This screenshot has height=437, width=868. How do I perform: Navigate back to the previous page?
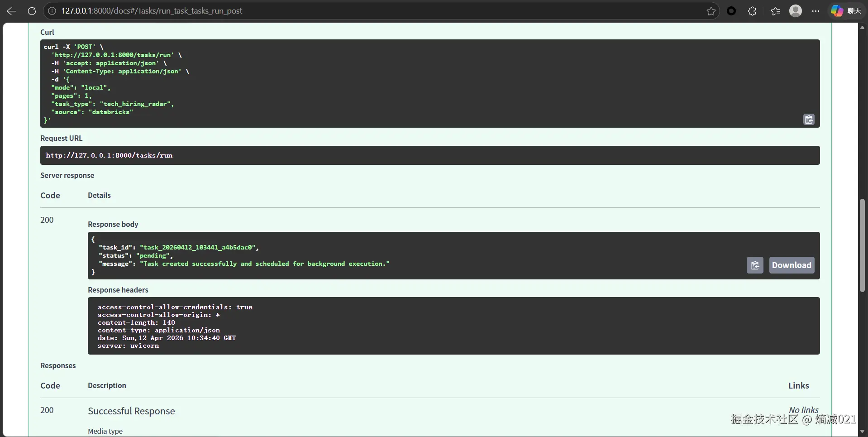click(x=11, y=11)
